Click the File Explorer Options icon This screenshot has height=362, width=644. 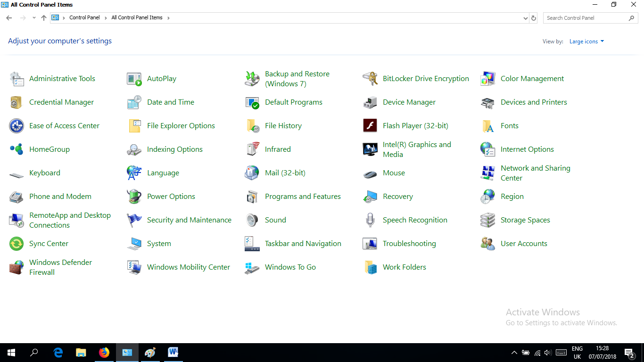(134, 126)
